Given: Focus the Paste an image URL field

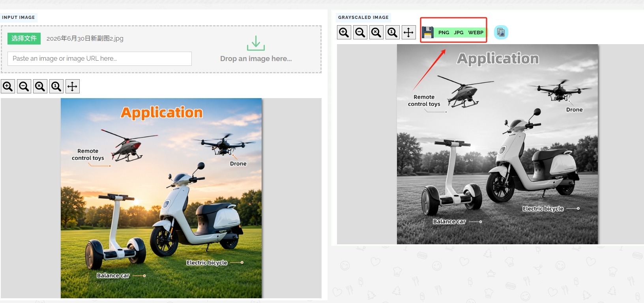Looking at the screenshot, I should point(99,59).
